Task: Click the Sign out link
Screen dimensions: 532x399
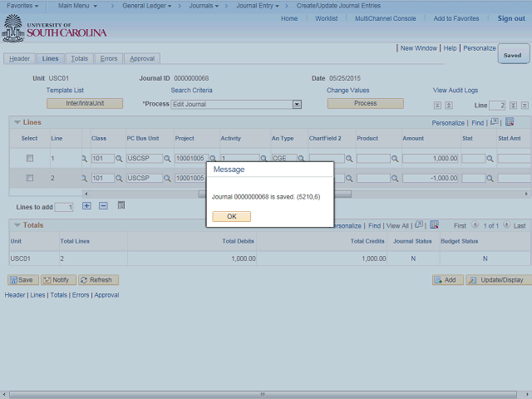Action: point(511,18)
